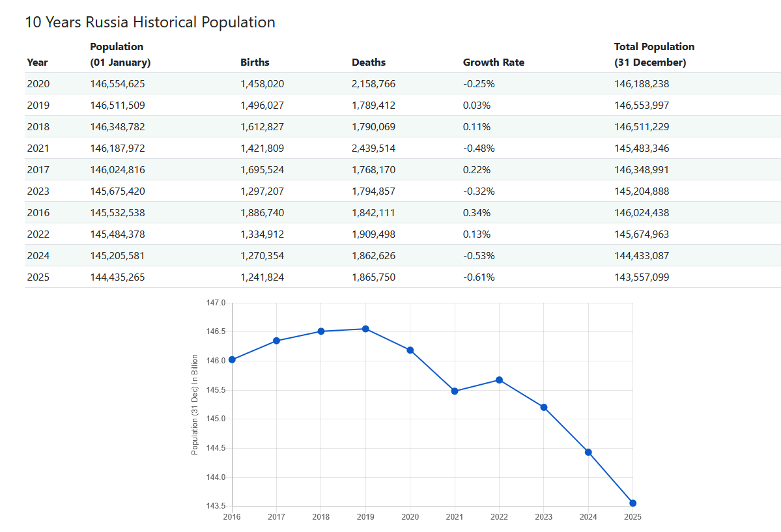Click the Births column header

click(x=255, y=63)
